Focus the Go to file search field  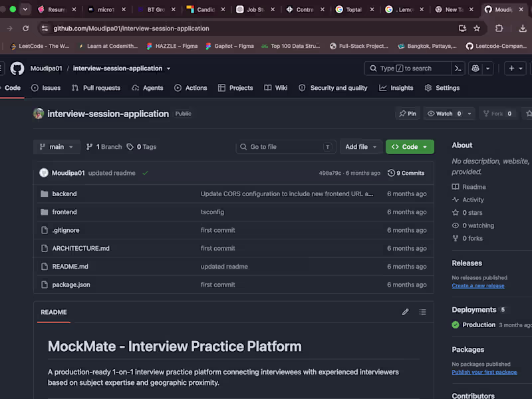click(286, 147)
